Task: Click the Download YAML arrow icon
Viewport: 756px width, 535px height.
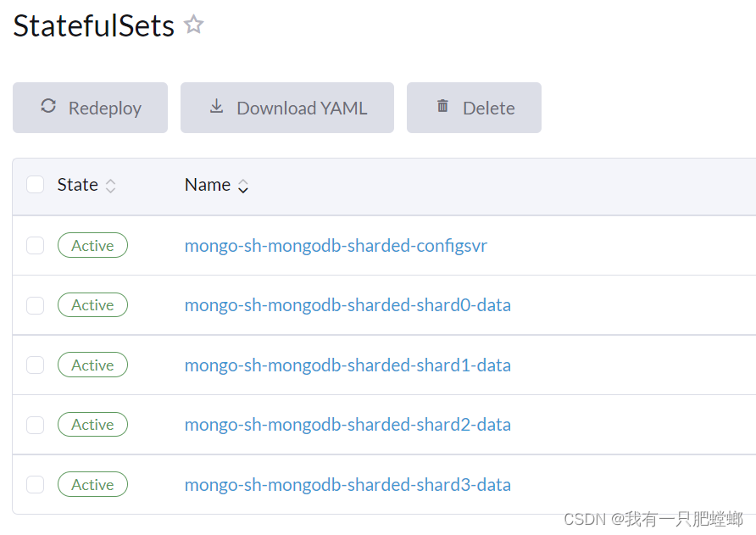Action: click(x=217, y=107)
